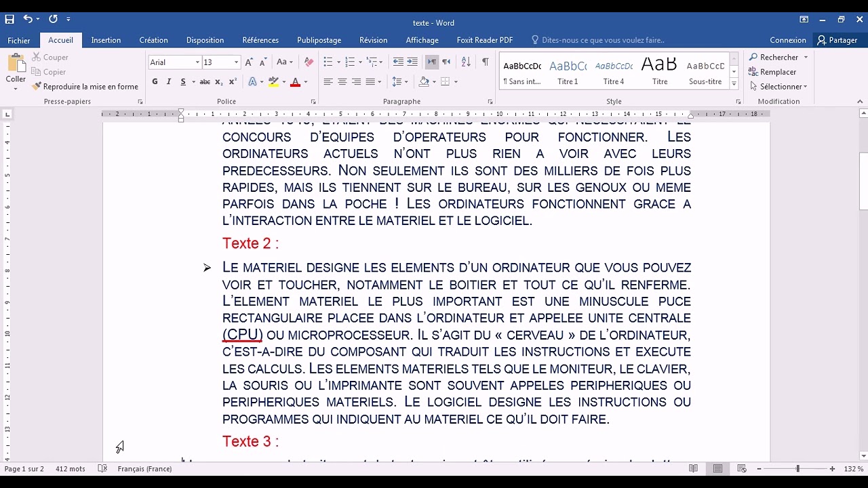This screenshot has width=868, height=488.
Task: Redo the last action in the title bar
Action: [53, 19]
